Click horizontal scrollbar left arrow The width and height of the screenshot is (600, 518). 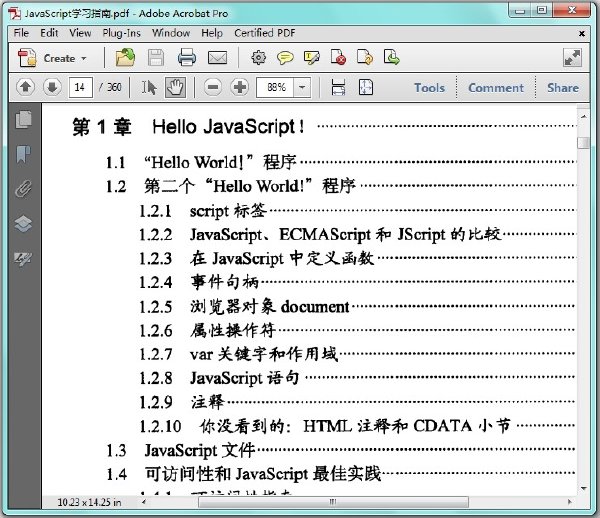(144, 502)
